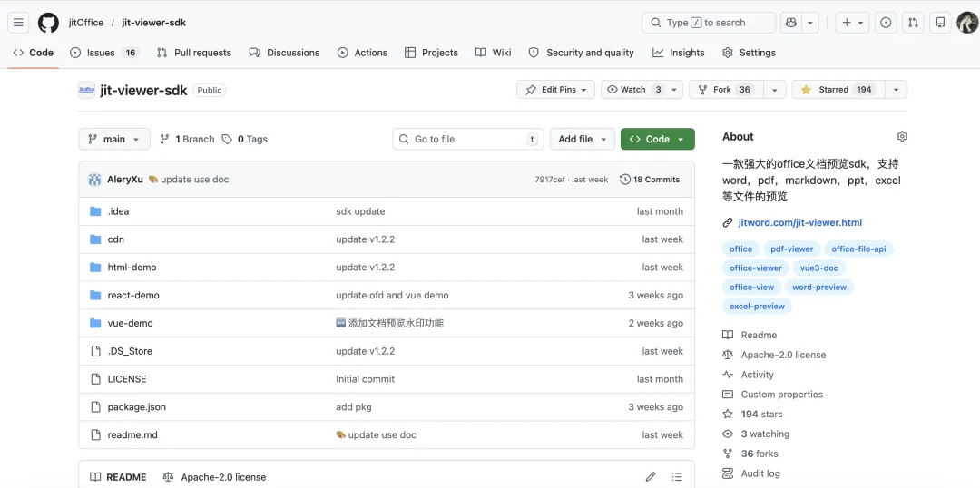The height and width of the screenshot is (488, 980).
Task: Open the .DS_Store file
Action: 130,351
